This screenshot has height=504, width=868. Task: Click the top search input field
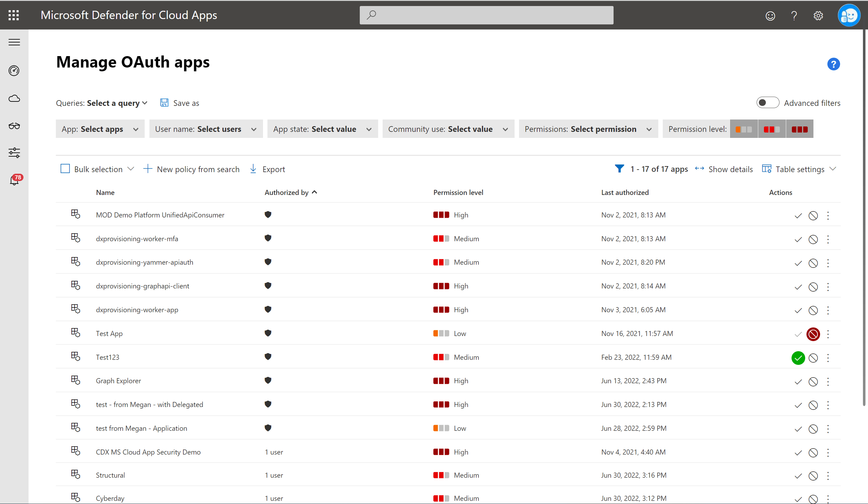click(x=486, y=15)
